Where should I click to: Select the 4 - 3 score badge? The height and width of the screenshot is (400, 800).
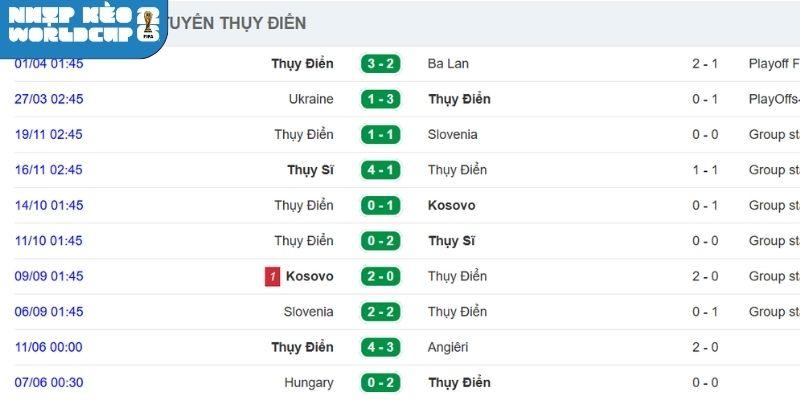click(381, 347)
